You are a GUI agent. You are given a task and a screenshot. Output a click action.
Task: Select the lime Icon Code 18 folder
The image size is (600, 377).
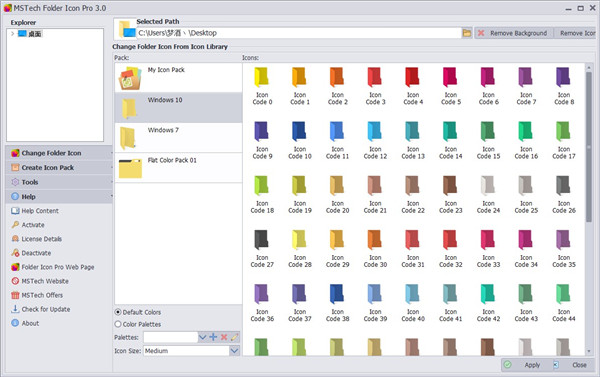click(x=262, y=194)
